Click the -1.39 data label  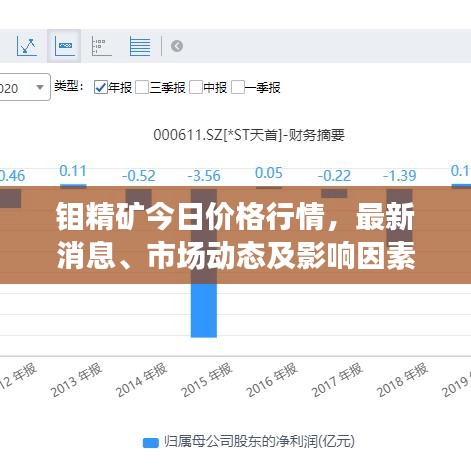(400, 176)
